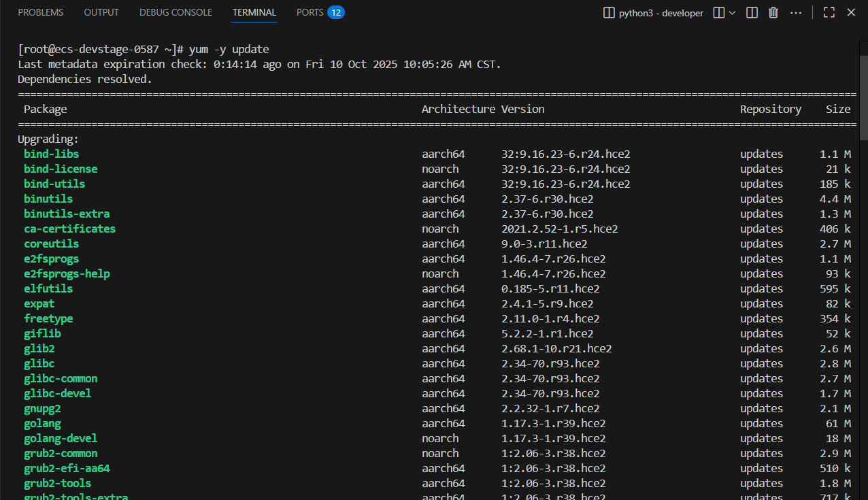Viewport: 868px width, 500px height.
Task: Click the 'Upgrading:' heading text
Action: pyautogui.click(x=48, y=139)
